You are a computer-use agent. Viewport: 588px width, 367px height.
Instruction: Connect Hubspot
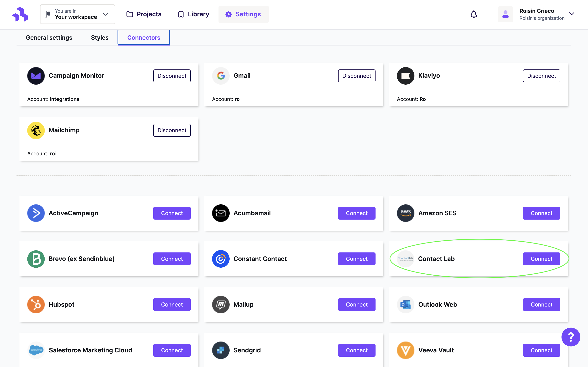tap(172, 304)
